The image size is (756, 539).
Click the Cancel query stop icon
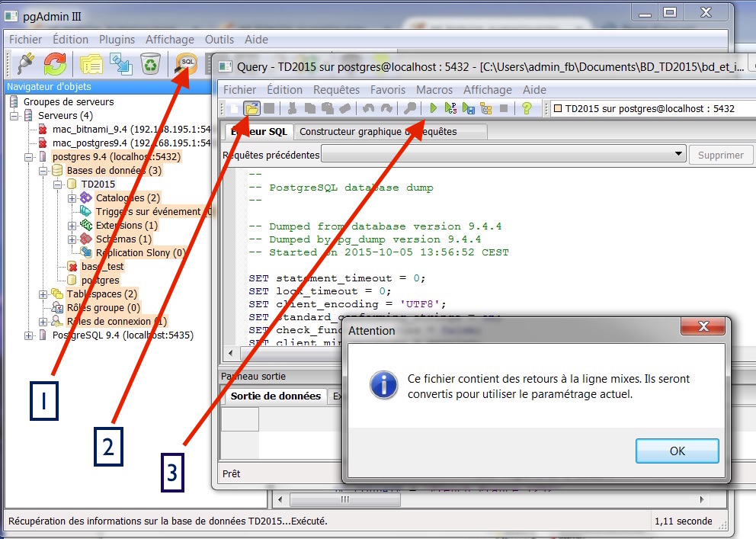pyautogui.click(x=503, y=108)
